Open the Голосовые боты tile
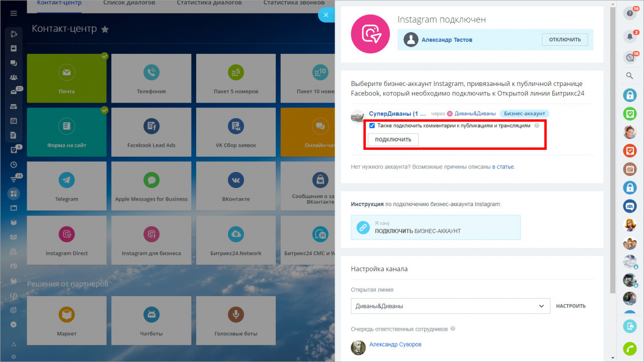Viewport: 644px width, 362px height. [236, 321]
